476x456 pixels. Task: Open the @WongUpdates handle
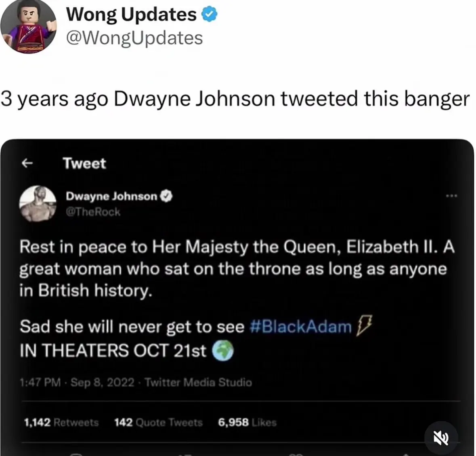[x=134, y=38]
